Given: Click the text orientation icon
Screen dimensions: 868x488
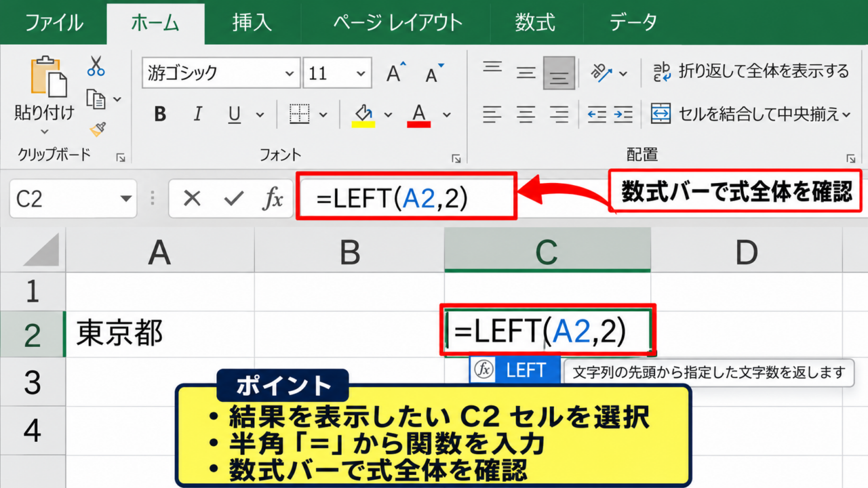Looking at the screenshot, I should coord(601,72).
